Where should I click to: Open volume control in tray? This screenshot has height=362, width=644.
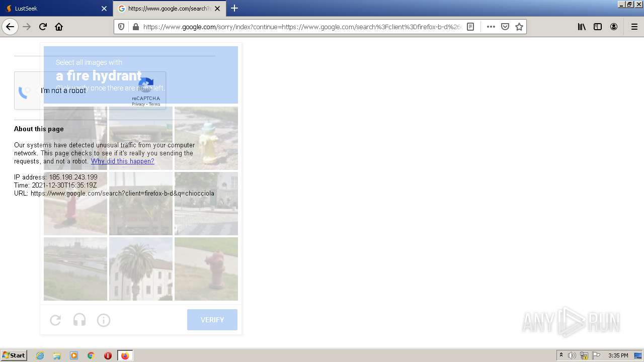coord(572,355)
